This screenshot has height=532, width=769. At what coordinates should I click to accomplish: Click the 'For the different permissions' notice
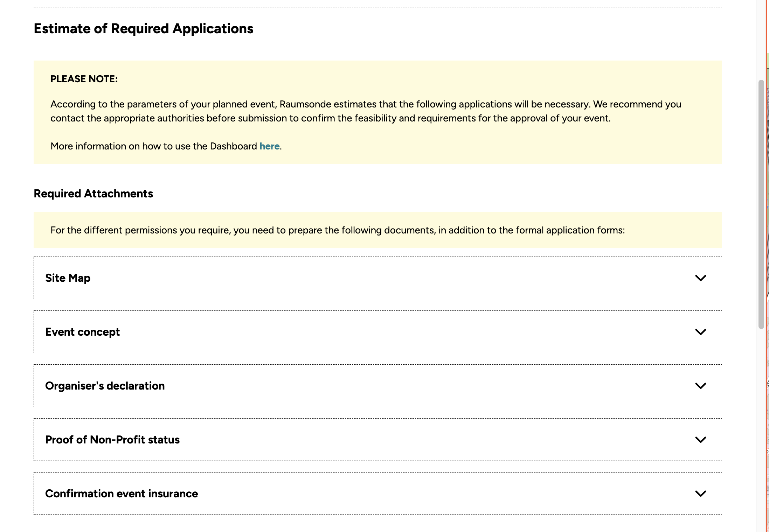(x=338, y=230)
